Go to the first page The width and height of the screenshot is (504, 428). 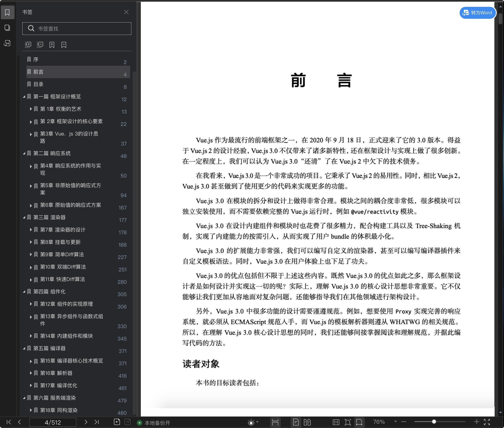[x=9, y=422]
